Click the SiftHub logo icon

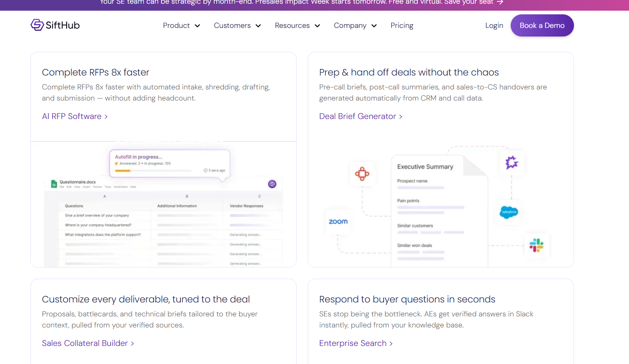pos(37,25)
